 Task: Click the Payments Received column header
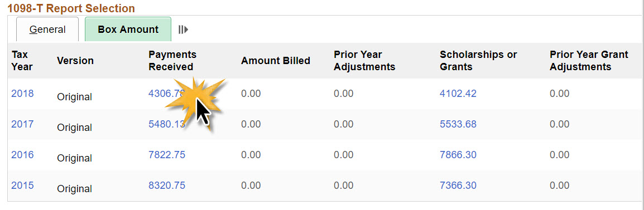pos(172,61)
